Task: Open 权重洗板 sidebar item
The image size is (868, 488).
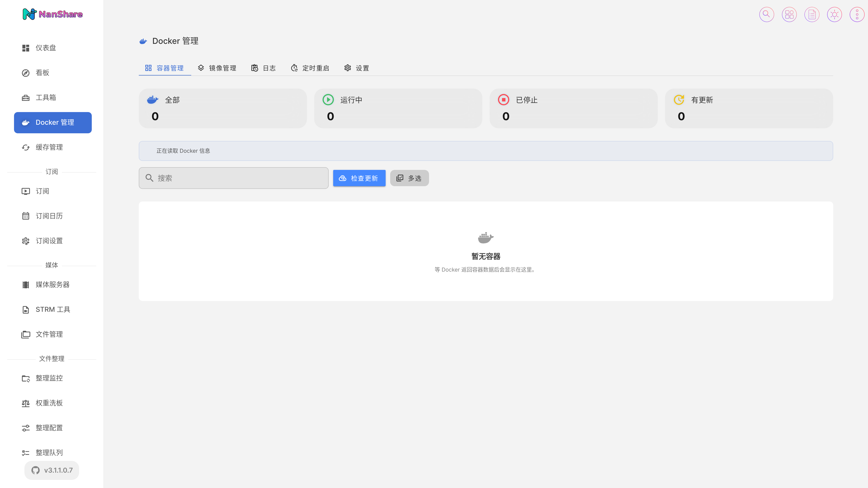Action: point(53,403)
